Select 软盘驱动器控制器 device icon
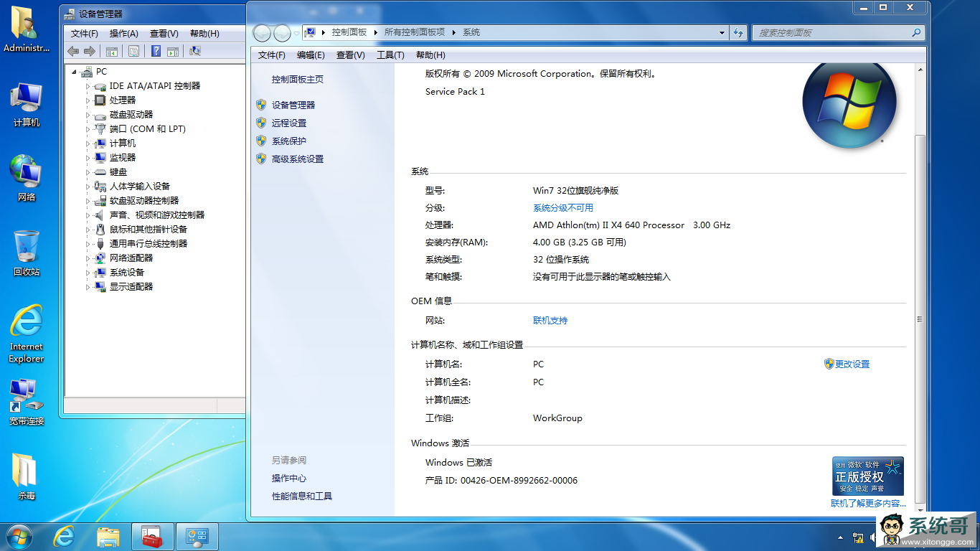Viewport: 980px width, 551px height. pos(100,201)
